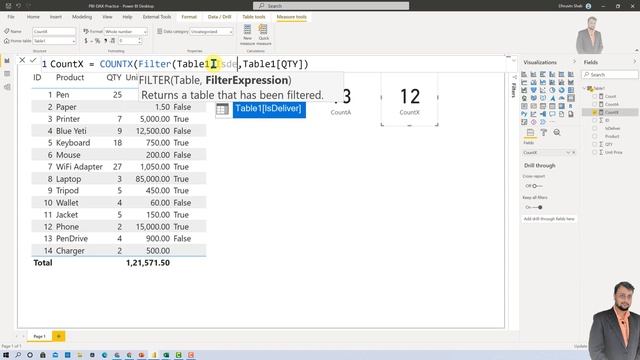The width and height of the screenshot is (640, 360).
Task: Select the map visual icon
Action: 524,98
